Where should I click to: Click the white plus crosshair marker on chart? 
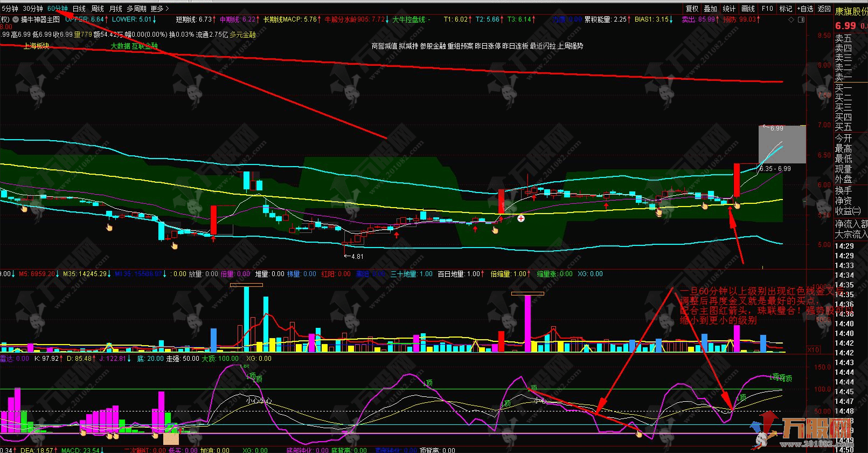point(521,218)
